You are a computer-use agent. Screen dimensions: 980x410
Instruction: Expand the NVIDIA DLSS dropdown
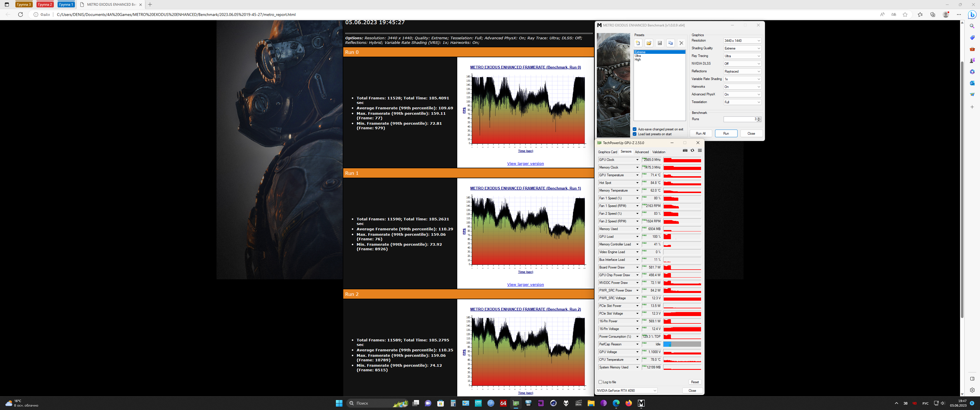click(x=742, y=63)
